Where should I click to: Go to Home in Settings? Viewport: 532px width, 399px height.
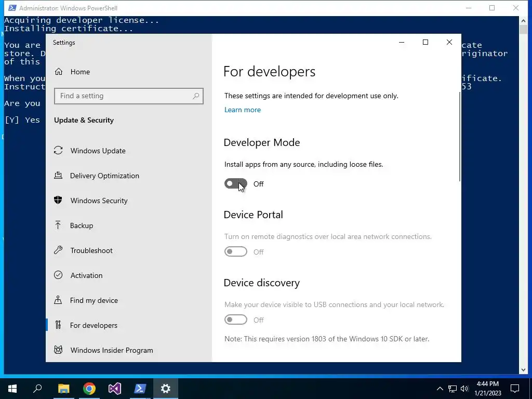pos(129,72)
